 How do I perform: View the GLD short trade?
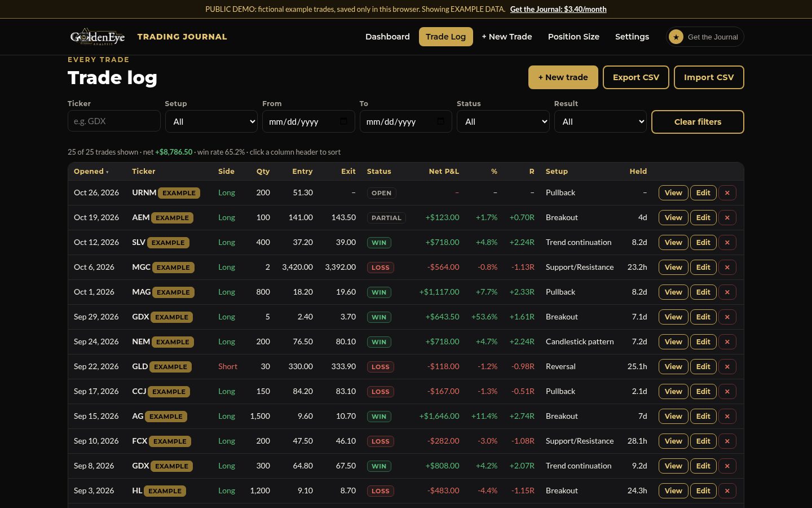[673, 367]
